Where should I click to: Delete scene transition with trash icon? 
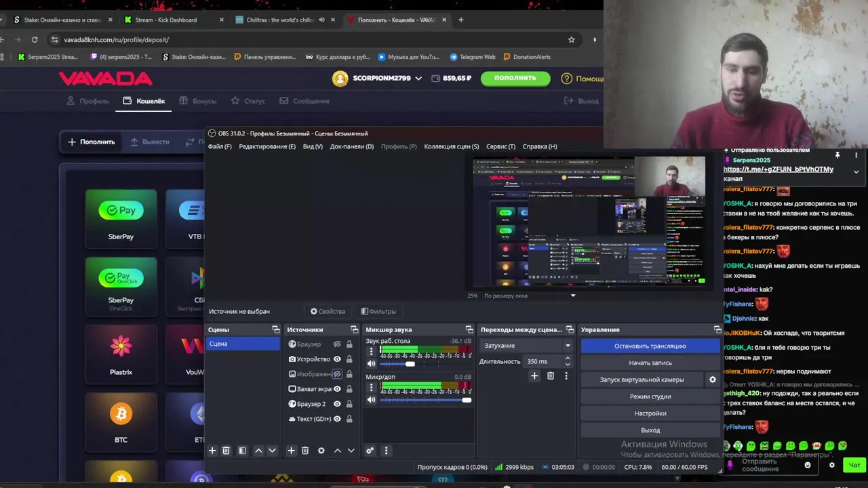coord(551,375)
